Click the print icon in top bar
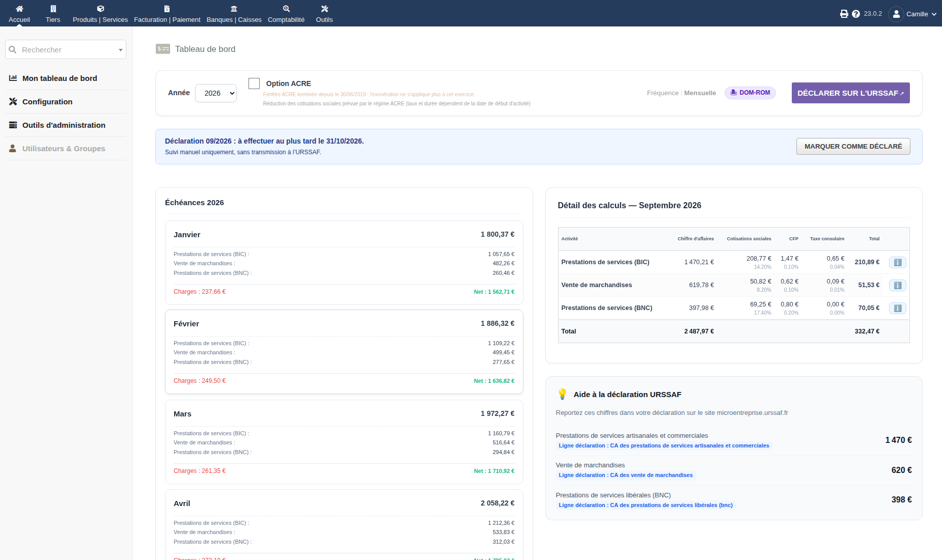 (844, 14)
